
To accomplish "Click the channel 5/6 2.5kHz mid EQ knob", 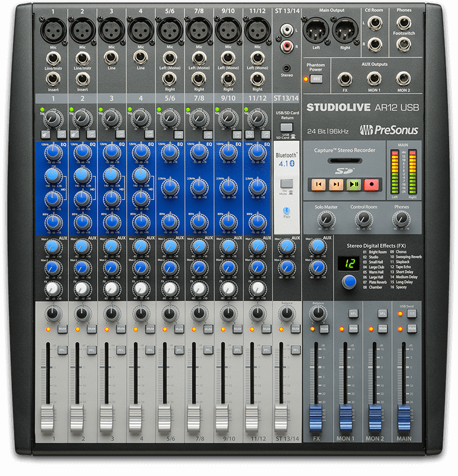I will 170,187.
